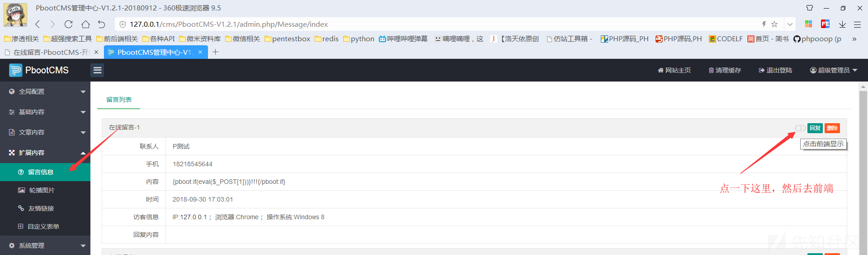
Task: Select 留言信息 in the sidebar
Action: [45, 172]
